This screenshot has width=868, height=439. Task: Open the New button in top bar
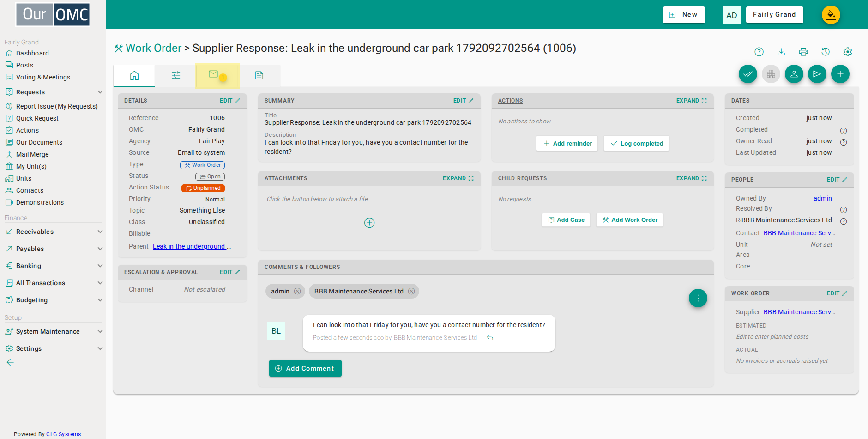pos(684,15)
